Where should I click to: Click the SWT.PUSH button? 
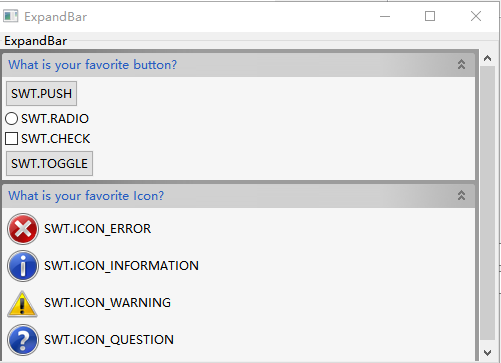[42, 94]
